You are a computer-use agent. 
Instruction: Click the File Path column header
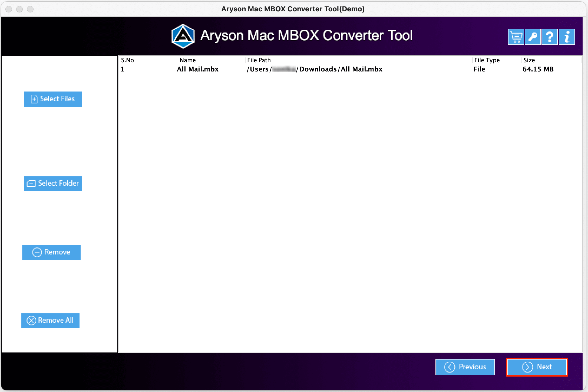(x=359, y=60)
